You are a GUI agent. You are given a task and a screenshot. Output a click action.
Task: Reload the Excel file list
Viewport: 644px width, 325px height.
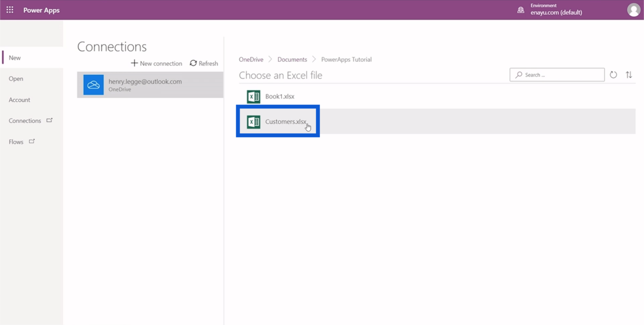[x=613, y=75]
